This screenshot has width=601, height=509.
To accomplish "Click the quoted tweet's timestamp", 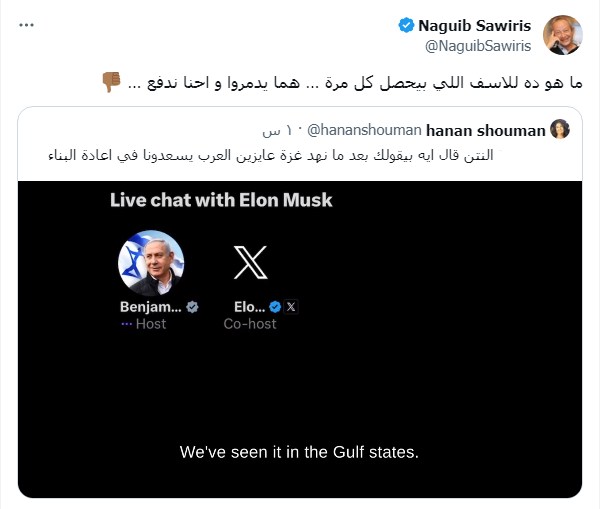I will (x=274, y=130).
